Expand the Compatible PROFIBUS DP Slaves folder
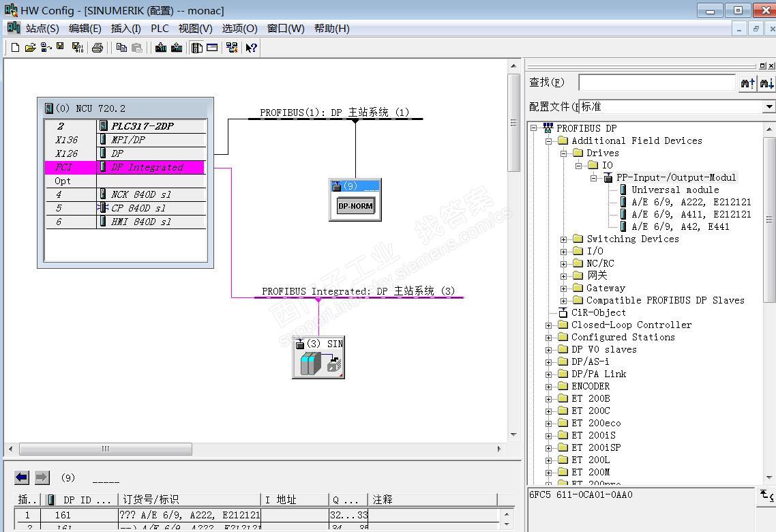This screenshot has height=532, width=776. point(563,301)
